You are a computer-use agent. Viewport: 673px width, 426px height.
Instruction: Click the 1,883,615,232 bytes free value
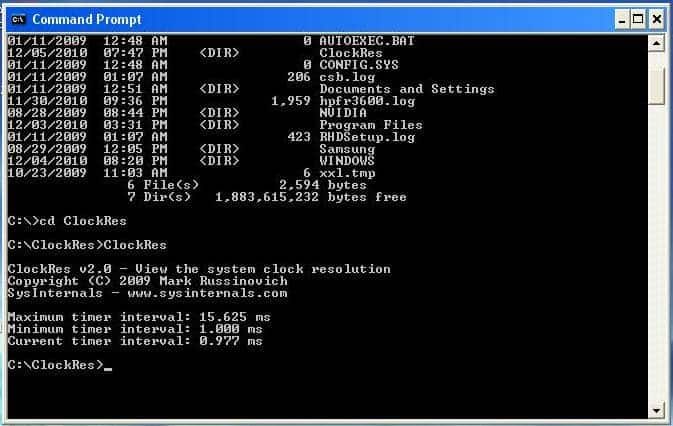311,197
